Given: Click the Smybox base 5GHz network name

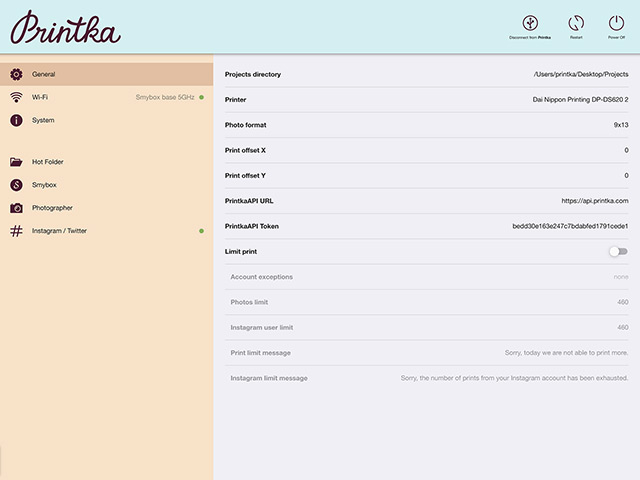Looking at the screenshot, I should 165,97.
